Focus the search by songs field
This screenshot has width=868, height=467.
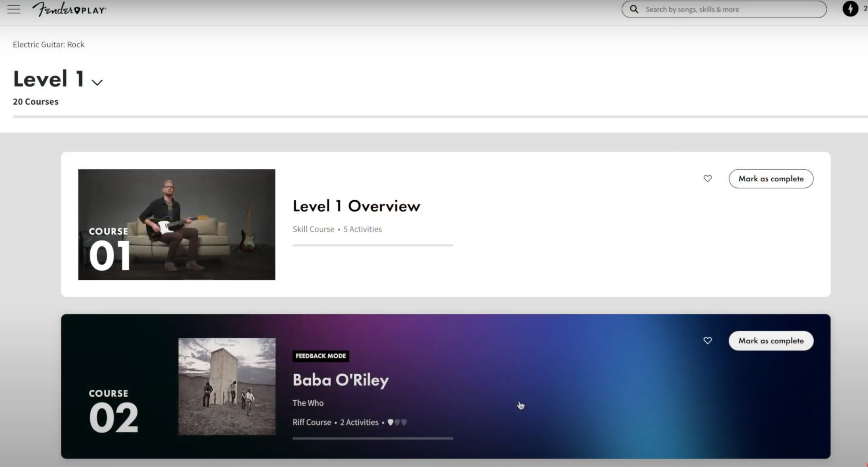click(x=724, y=9)
